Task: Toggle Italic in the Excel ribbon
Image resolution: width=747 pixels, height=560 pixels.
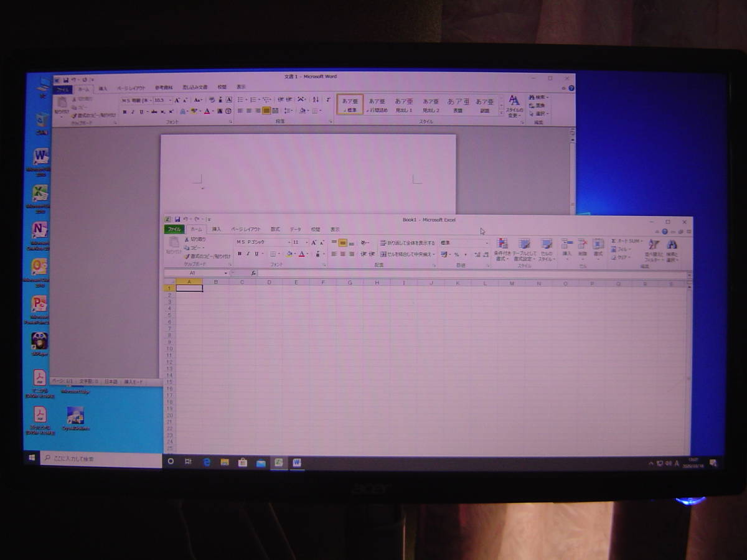Action: [x=248, y=254]
